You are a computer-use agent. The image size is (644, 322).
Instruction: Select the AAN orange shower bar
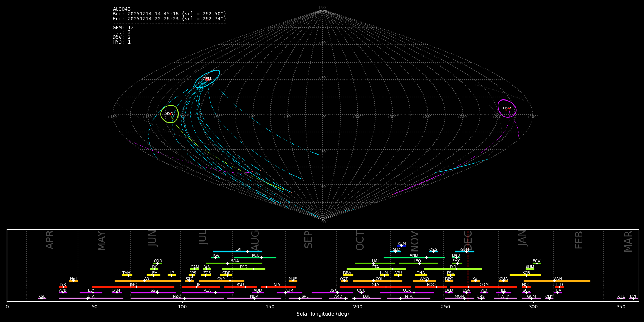(x=557, y=281)
